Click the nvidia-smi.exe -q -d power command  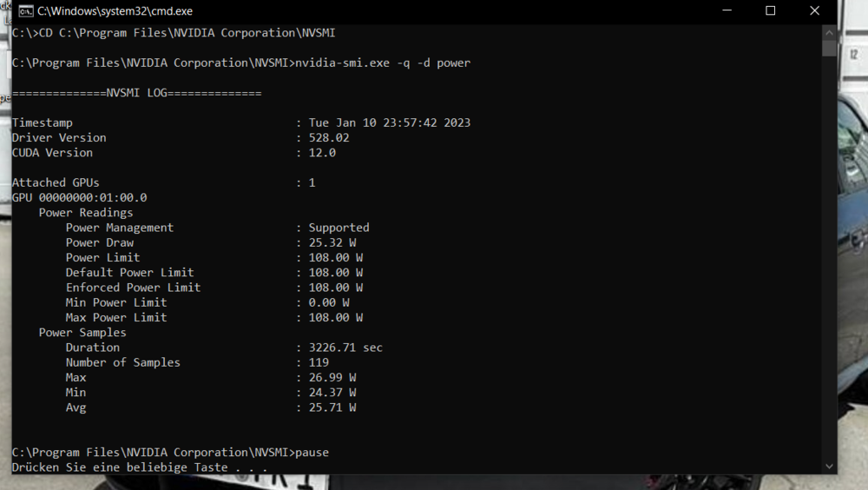coord(383,63)
